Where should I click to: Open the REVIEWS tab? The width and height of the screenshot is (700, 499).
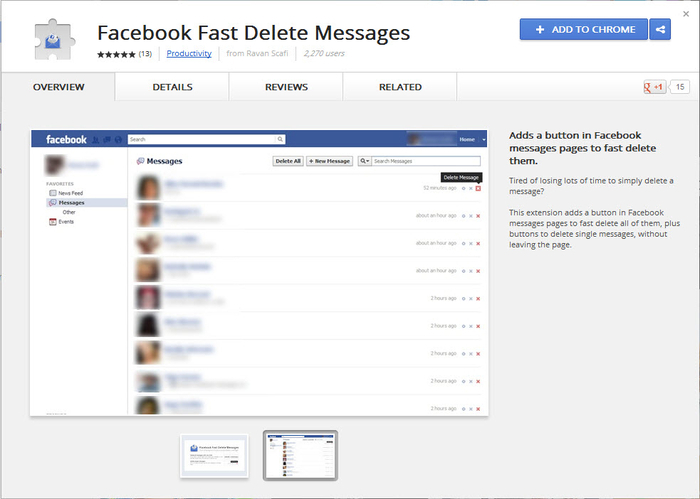pyautogui.click(x=286, y=87)
